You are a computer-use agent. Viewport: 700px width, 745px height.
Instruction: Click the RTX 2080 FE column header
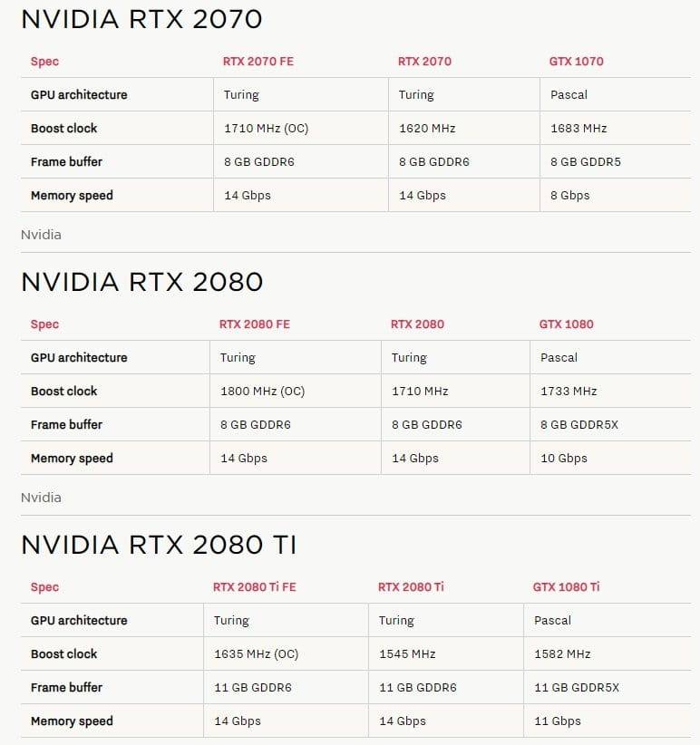254,324
